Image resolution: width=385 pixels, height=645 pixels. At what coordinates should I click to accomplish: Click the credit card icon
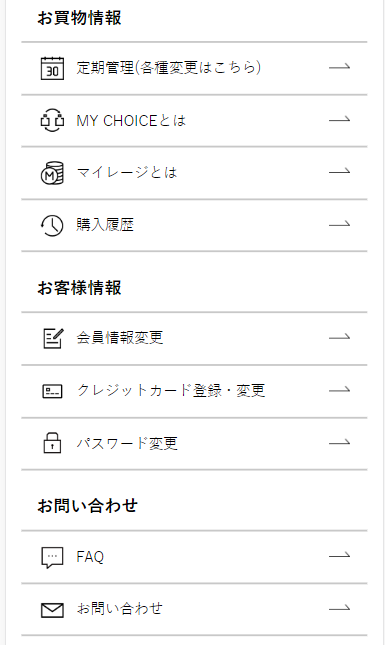[x=53, y=391]
